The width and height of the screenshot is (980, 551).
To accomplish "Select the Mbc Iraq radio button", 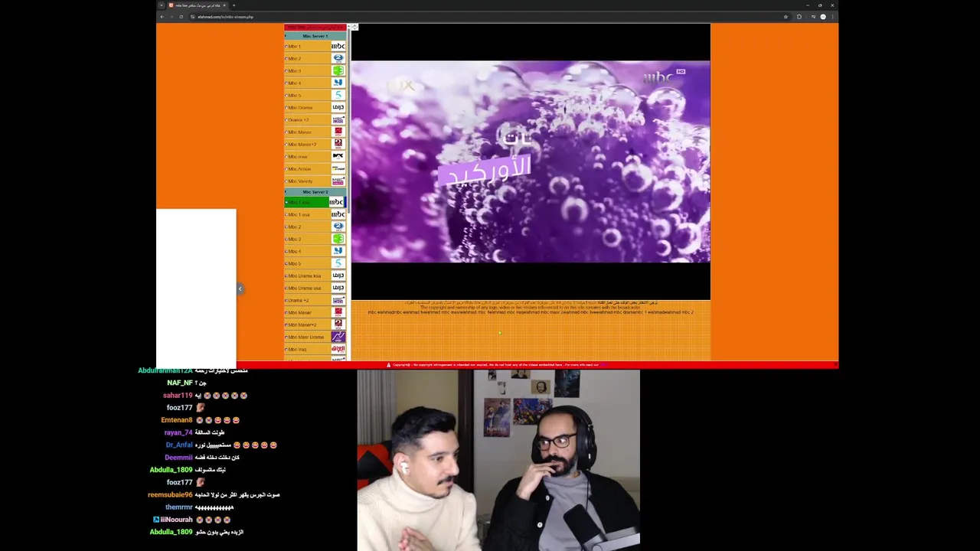I will [286, 350].
